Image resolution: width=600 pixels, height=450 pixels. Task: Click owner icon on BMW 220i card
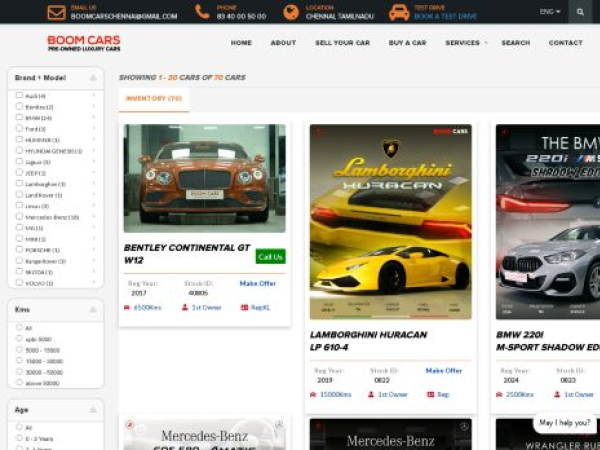pyautogui.click(x=557, y=394)
